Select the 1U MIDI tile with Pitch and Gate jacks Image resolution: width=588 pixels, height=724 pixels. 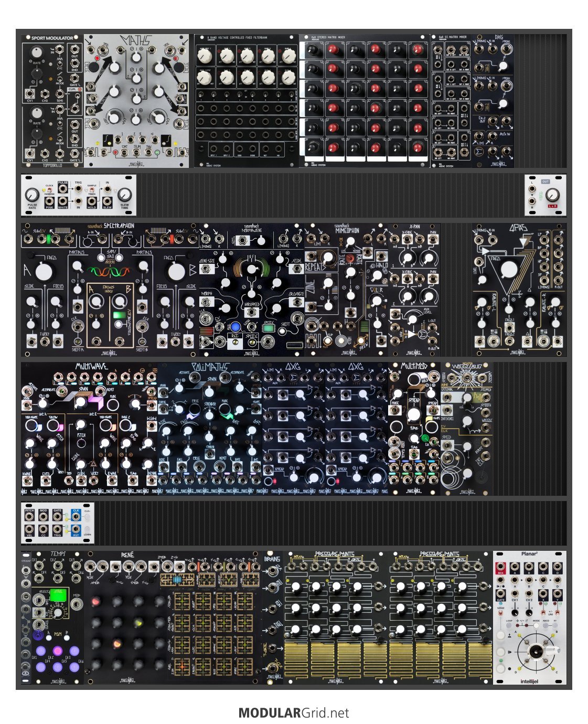[x=58, y=523]
